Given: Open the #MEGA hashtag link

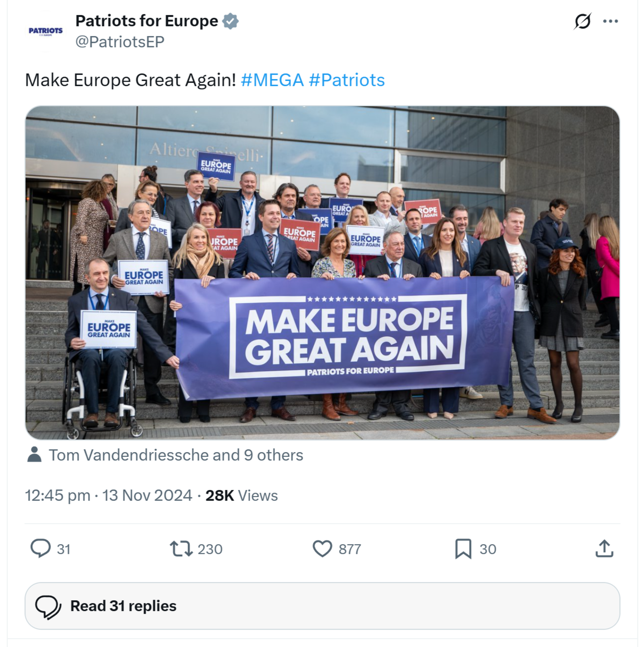Looking at the screenshot, I should point(272,80).
